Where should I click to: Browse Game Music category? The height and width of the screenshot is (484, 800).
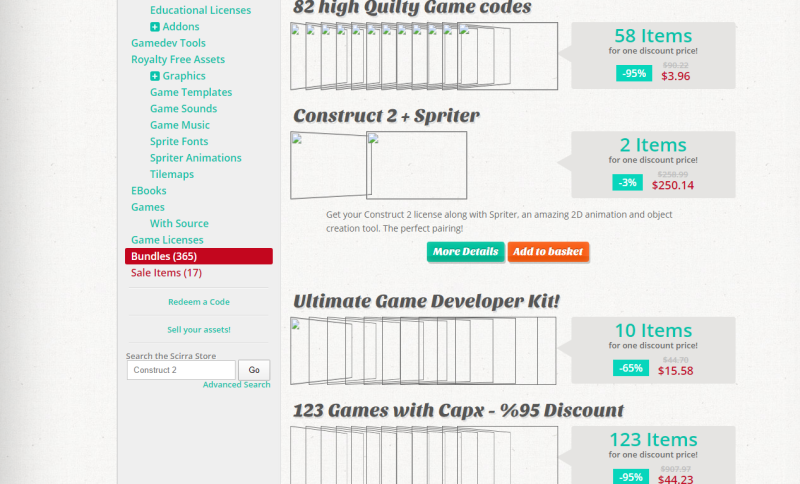click(x=180, y=125)
